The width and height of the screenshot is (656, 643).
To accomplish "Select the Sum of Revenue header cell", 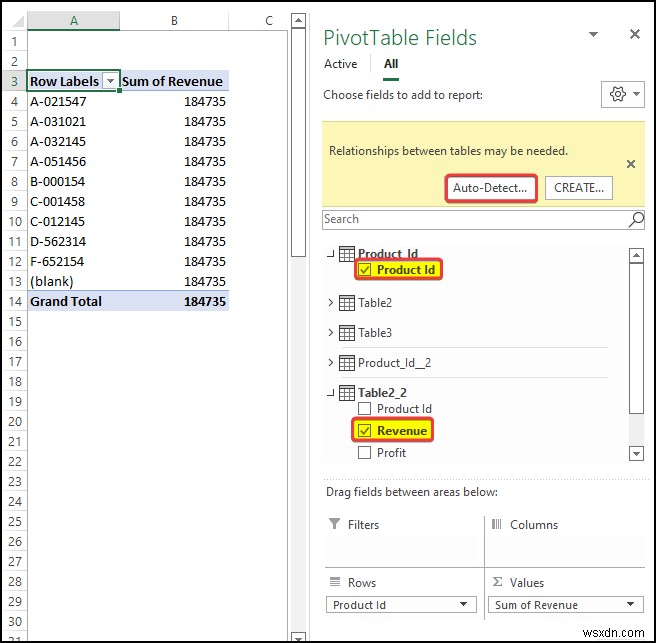I will tap(174, 81).
